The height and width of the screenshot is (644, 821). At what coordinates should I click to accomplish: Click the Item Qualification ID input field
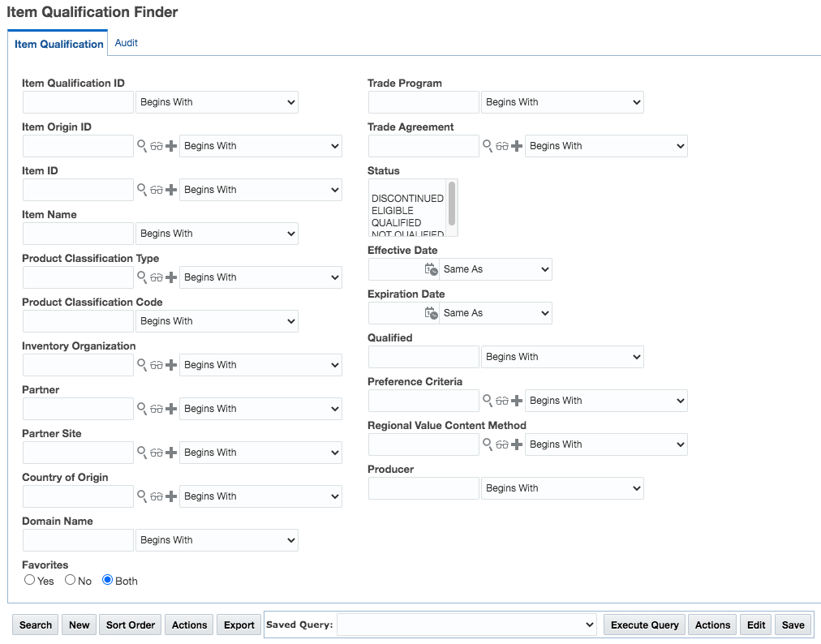pyautogui.click(x=78, y=102)
